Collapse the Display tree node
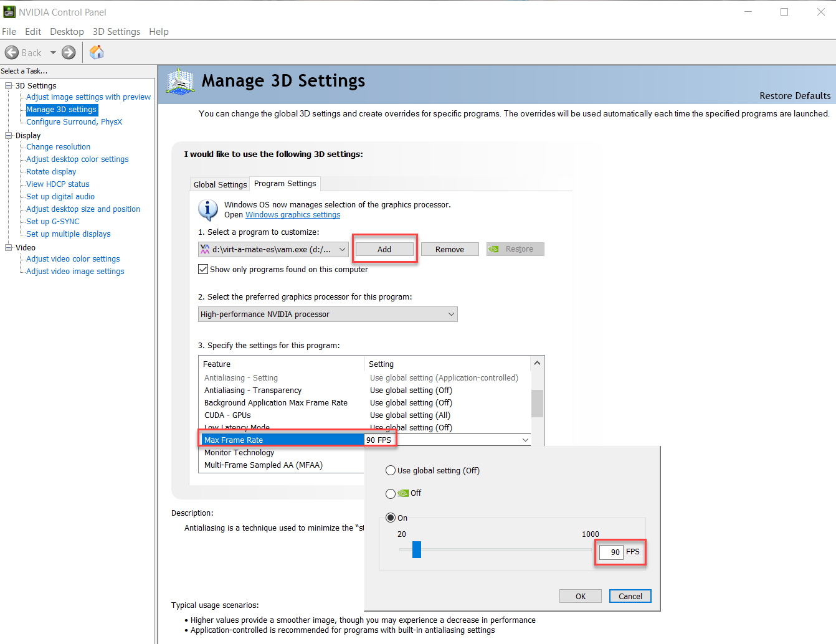 click(x=9, y=135)
